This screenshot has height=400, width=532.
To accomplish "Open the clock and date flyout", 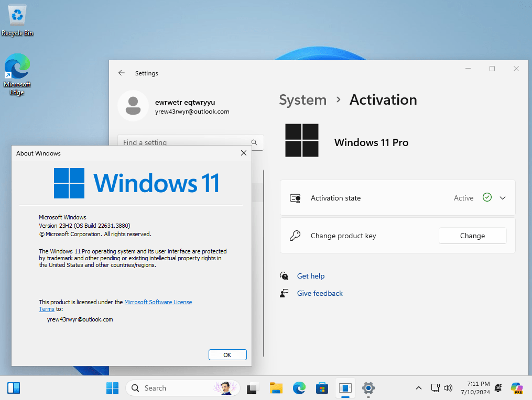I will point(475,388).
